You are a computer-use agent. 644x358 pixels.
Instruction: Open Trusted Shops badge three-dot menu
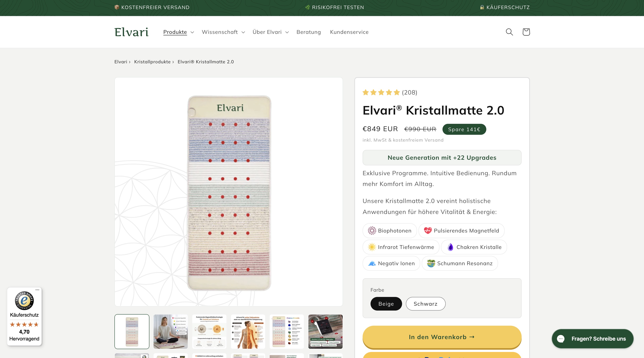pyautogui.click(x=37, y=290)
